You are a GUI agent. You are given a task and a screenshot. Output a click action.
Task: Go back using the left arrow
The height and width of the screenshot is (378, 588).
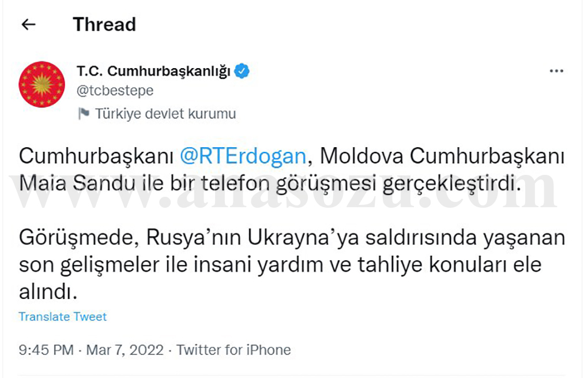(x=28, y=25)
